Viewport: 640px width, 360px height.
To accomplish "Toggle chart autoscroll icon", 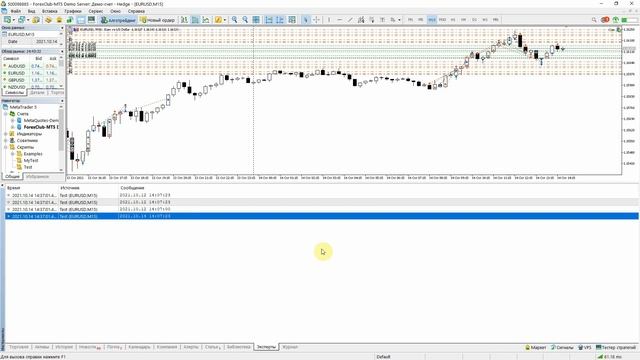I will (x=269, y=20).
